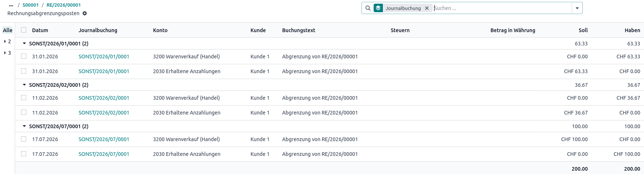
Task: Remove the Journalbuchung filter tag
Action: coord(427,8)
